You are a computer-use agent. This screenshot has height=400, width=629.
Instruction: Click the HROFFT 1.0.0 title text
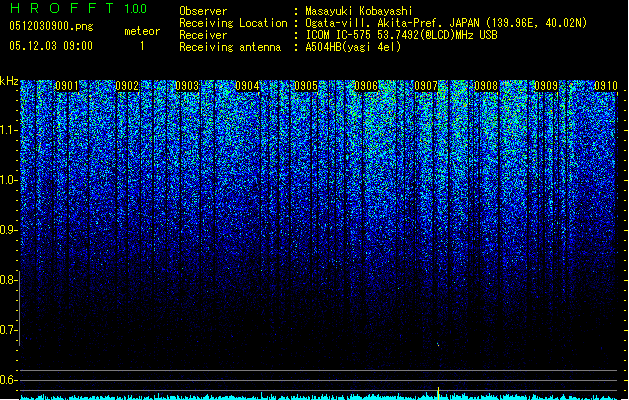coord(79,8)
